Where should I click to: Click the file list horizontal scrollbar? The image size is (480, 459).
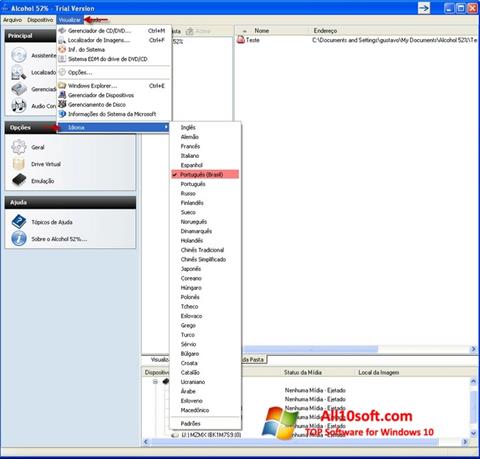pyautogui.click(x=310, y=349)
